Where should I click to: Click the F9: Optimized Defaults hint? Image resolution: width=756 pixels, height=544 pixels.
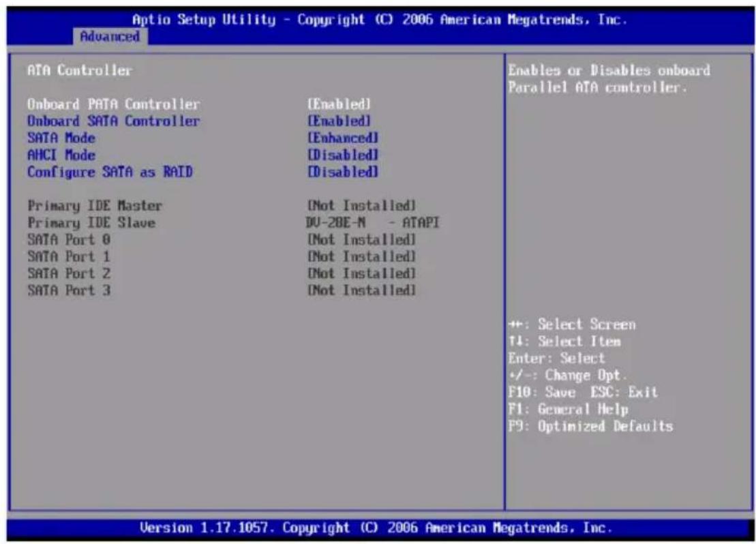coord(590,426)
